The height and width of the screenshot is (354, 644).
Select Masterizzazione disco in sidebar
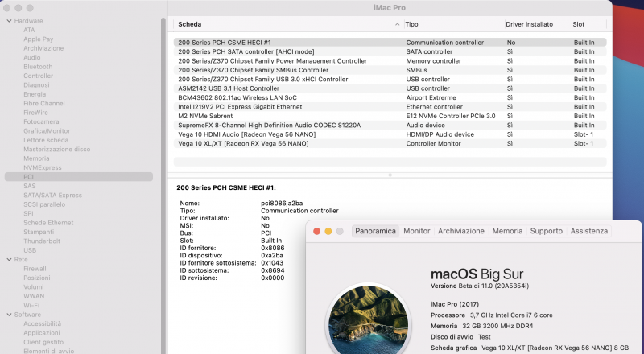tap(56, 149)
